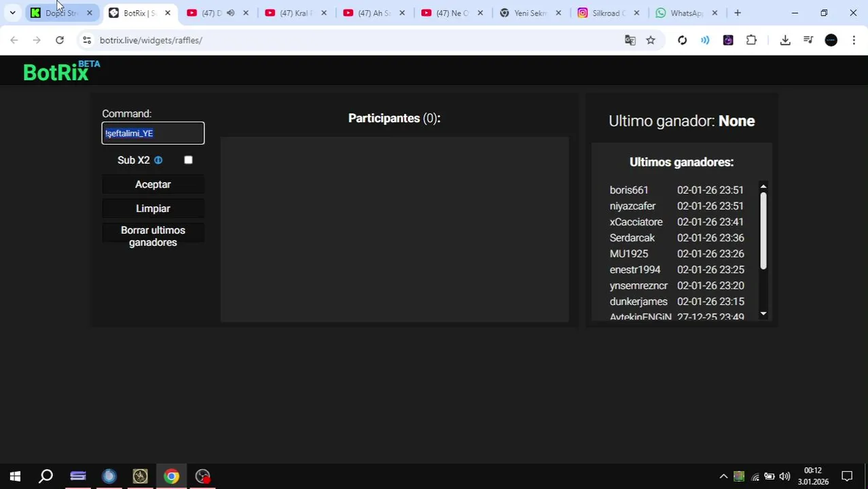Viewport: 868px width, 489px height.
Task: Open the Chrome downloads icon
Action: 785,40
